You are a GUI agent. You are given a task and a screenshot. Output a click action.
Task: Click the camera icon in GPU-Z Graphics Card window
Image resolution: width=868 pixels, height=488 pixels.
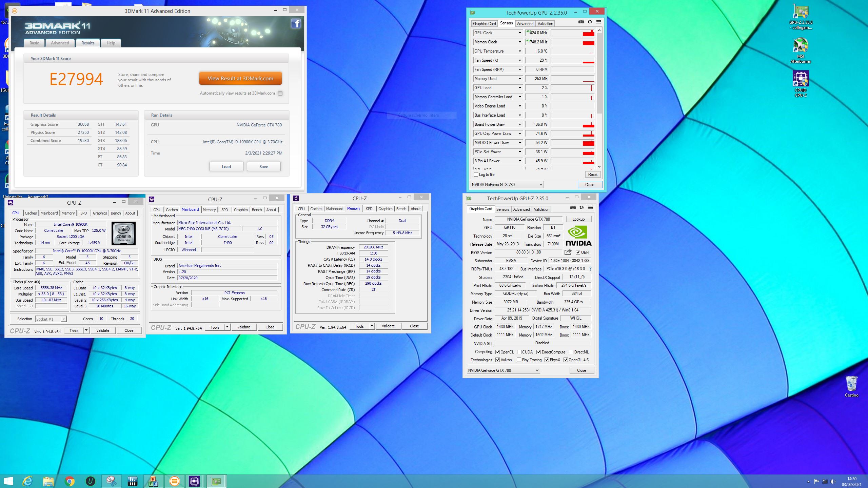[x=573, y=207]
